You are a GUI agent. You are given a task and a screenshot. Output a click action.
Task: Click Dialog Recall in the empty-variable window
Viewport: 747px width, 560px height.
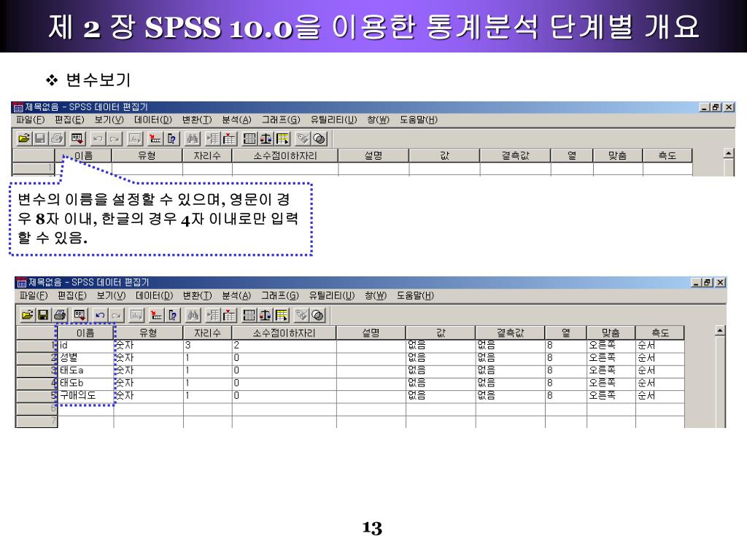click(x=77, y=139)
